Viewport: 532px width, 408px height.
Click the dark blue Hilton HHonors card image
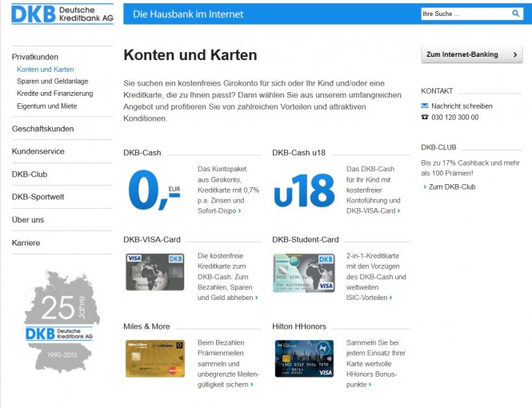point(304,359)
